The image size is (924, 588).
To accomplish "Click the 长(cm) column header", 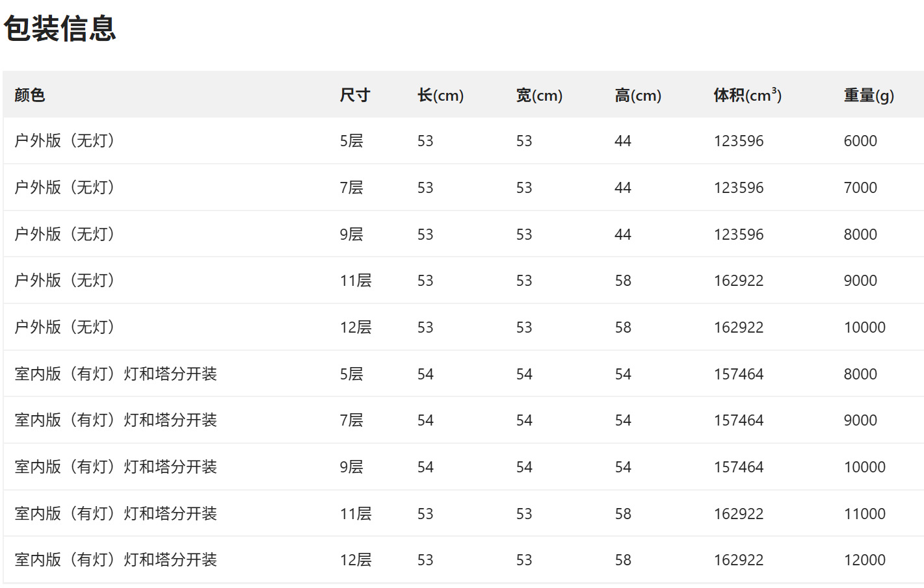I will point(440,96).
